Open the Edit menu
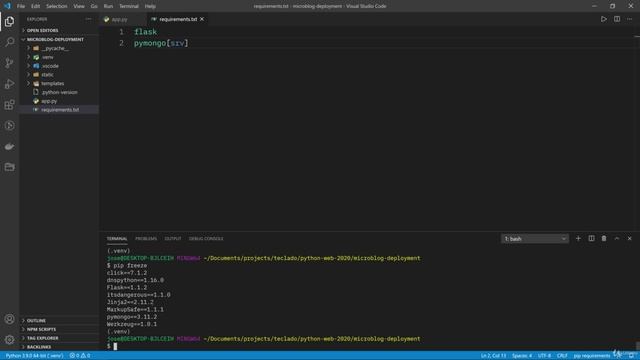This screenshot has height=360, width=640. click(36, 6)
